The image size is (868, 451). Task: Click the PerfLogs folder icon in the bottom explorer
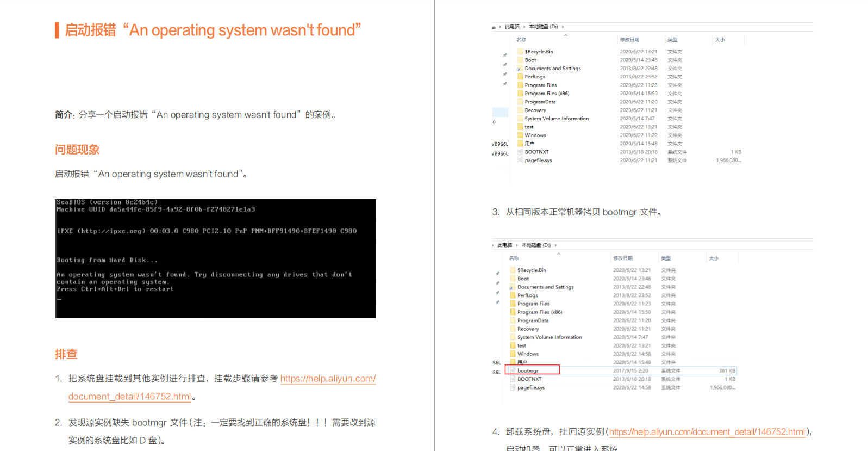coord(513,295)
